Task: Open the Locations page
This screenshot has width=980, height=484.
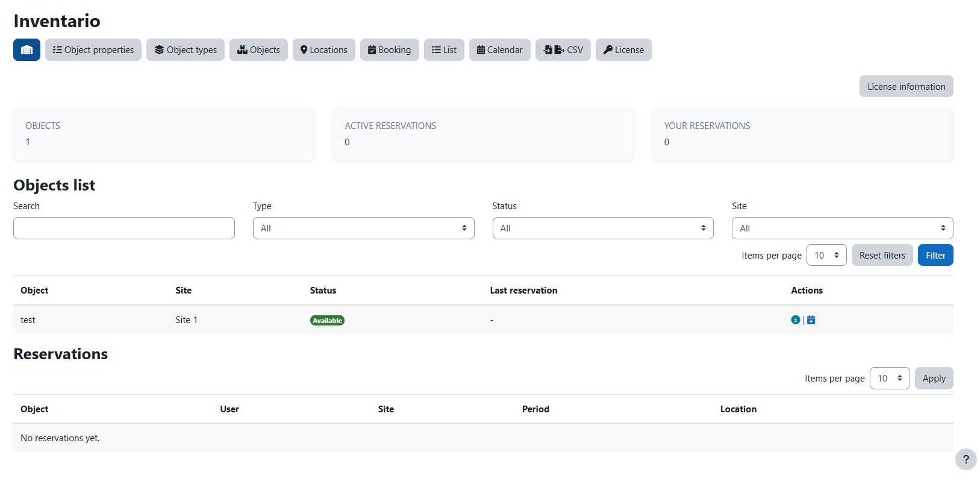Action: tap(324, 50)
